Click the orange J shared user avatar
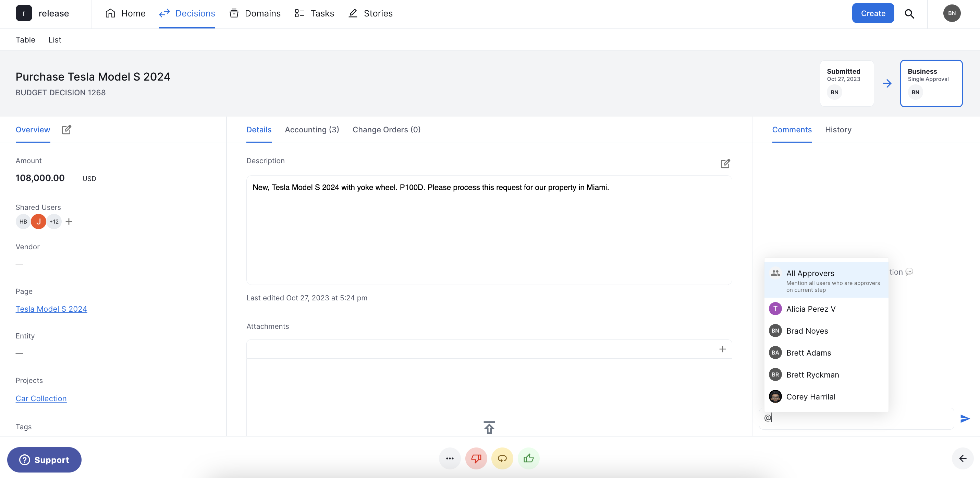This screenshot has height=478, width=980. pyautogui.click(x=38, y=222)
